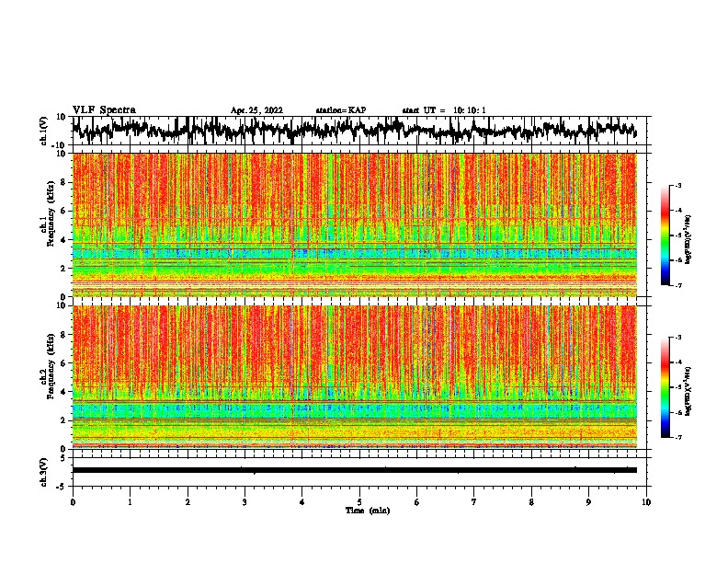Click the time axis tick label "4"
The width and height of the screenshot is (728, 563).
coord(302,502)
